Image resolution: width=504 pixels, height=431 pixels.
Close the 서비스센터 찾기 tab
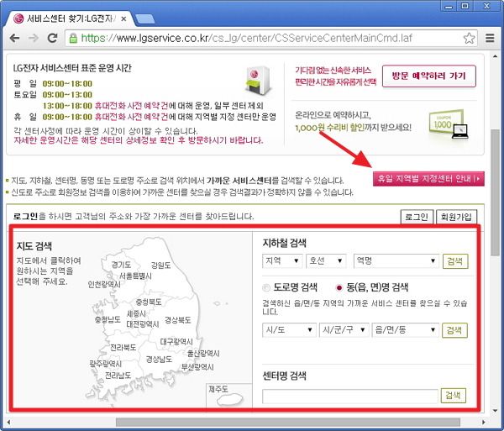coord(123,19)
